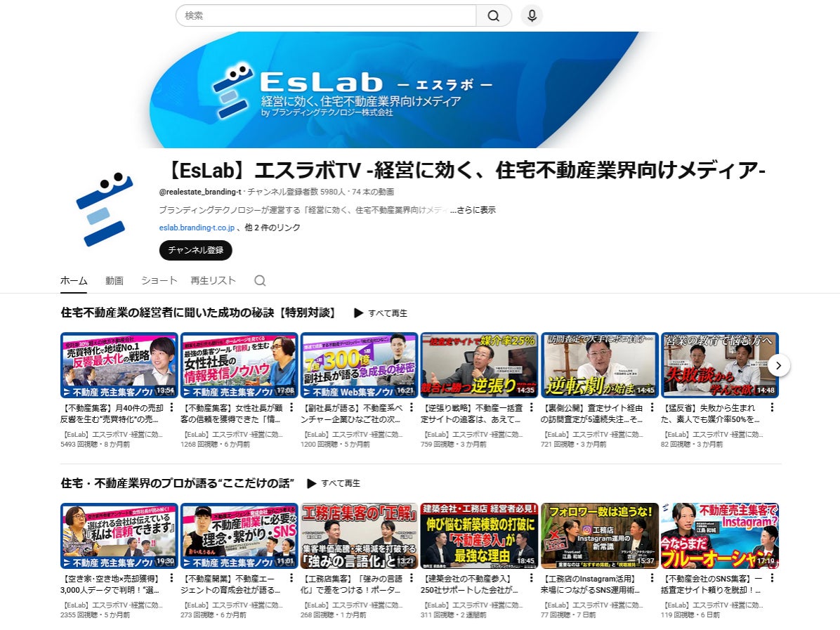Open the 売買特化で地域No.1 thumbnail

tap(119, 365)
